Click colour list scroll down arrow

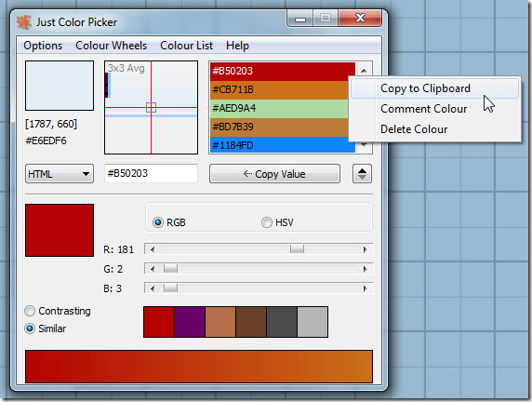[x=364, y=146]
